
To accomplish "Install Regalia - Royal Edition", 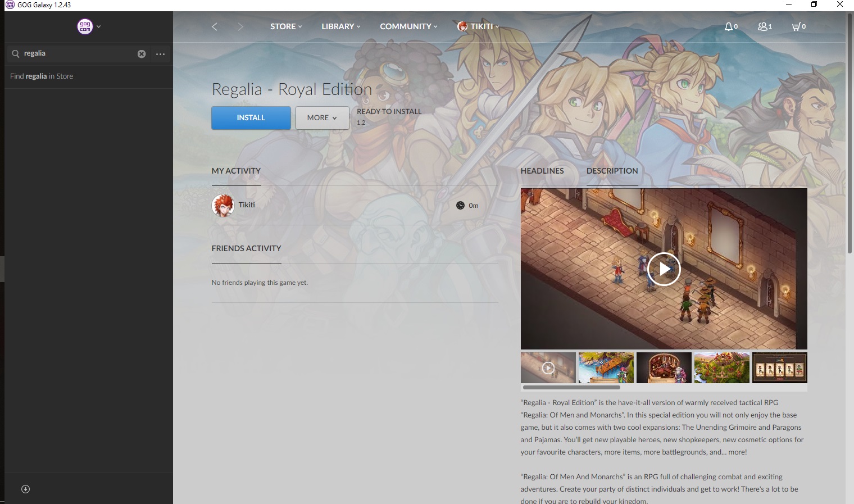I will tap(251, 118).
